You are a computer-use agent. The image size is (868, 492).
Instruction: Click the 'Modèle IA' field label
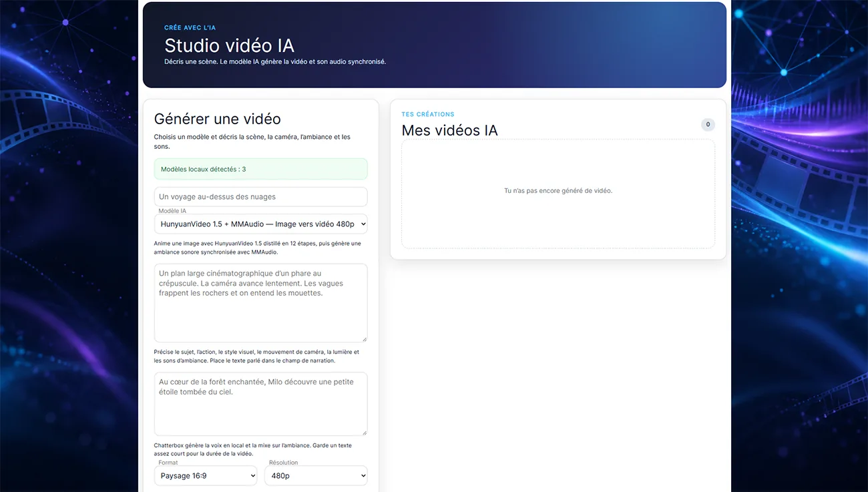(x=172, y=211)
